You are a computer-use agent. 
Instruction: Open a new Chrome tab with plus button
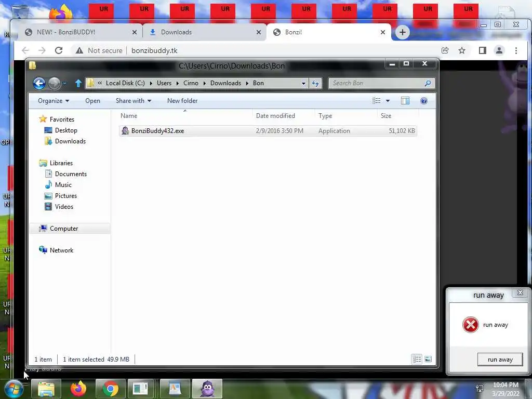click(403, 32)
